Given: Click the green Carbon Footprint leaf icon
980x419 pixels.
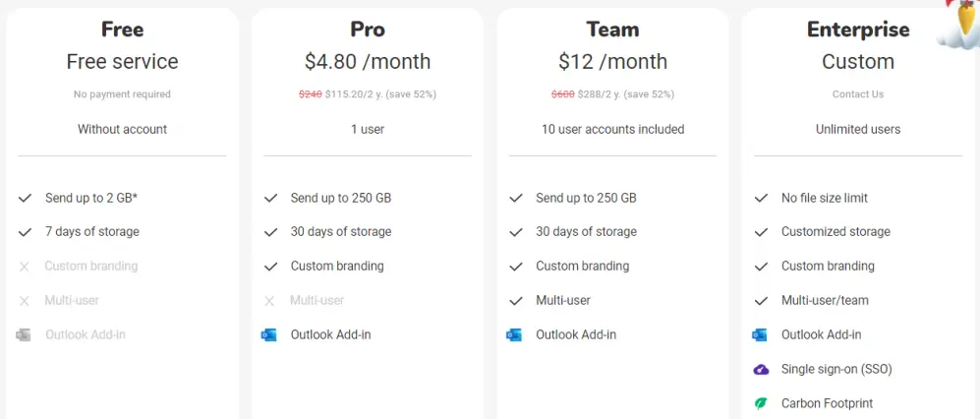Looking at the screenshot, I should click(761, 403).
